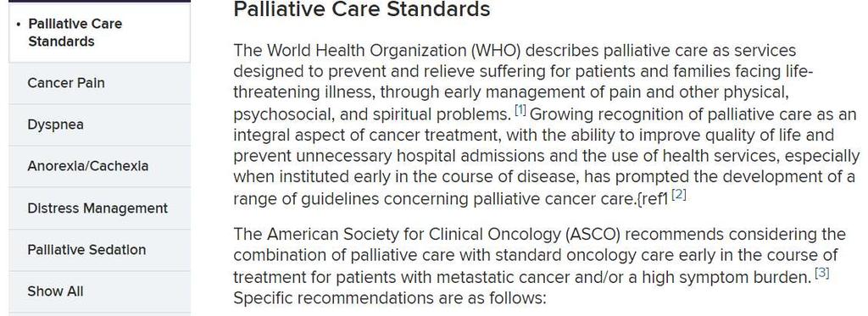Navigate to Distress Management
This screenshot has height=316, width=868.
[x=99, y=208]
